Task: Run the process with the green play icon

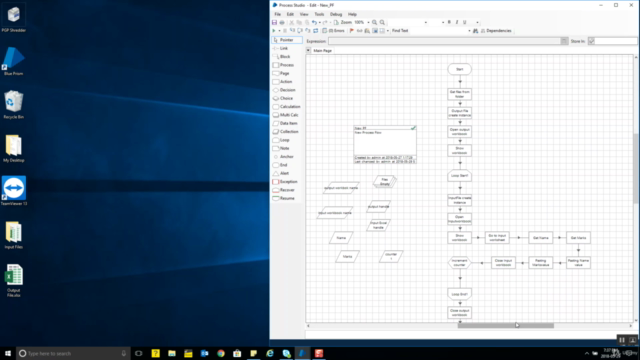Action: [274, 31]
